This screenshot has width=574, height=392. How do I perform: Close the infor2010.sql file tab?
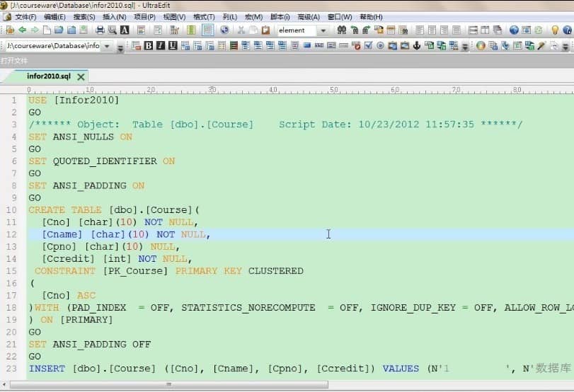(81, 76)
